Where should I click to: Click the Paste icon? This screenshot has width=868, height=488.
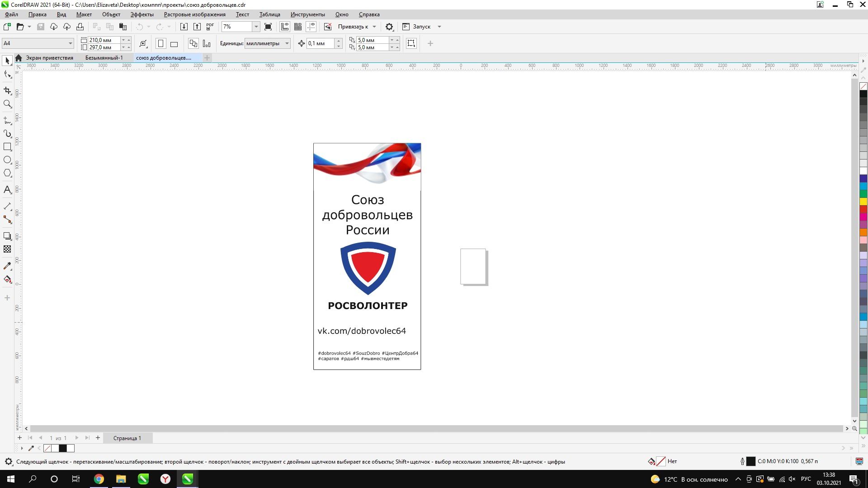click(x=123, y=27)
